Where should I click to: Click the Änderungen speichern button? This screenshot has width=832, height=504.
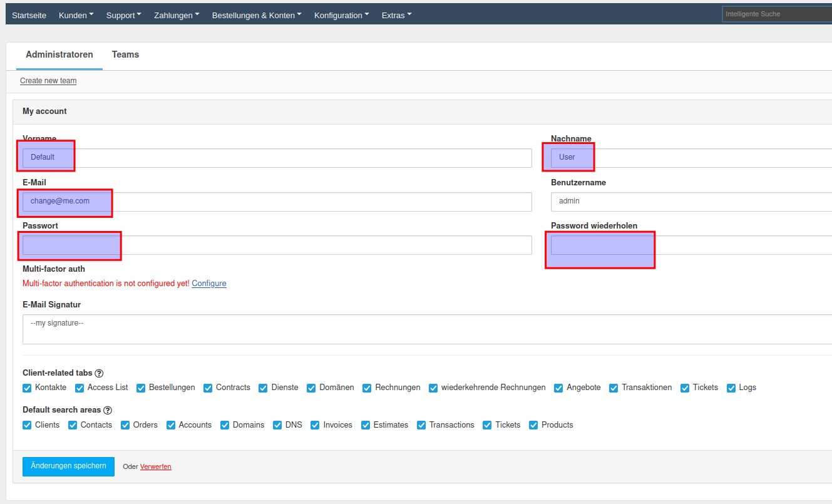(x=68, y=466)
